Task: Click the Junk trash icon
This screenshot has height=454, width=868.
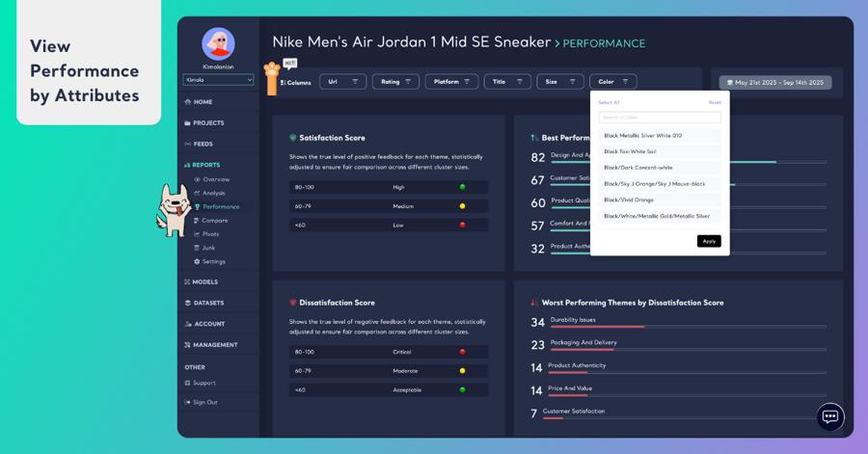Action: click(x=197, y=248)
